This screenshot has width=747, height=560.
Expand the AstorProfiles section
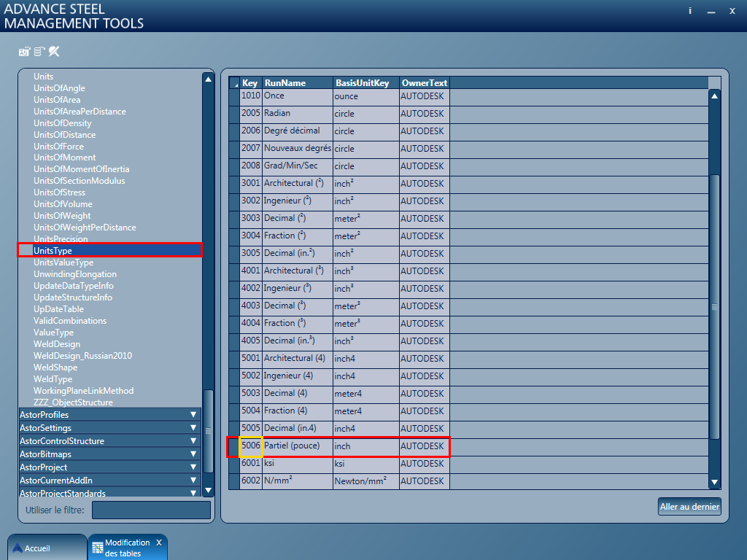tap(110, 415)
